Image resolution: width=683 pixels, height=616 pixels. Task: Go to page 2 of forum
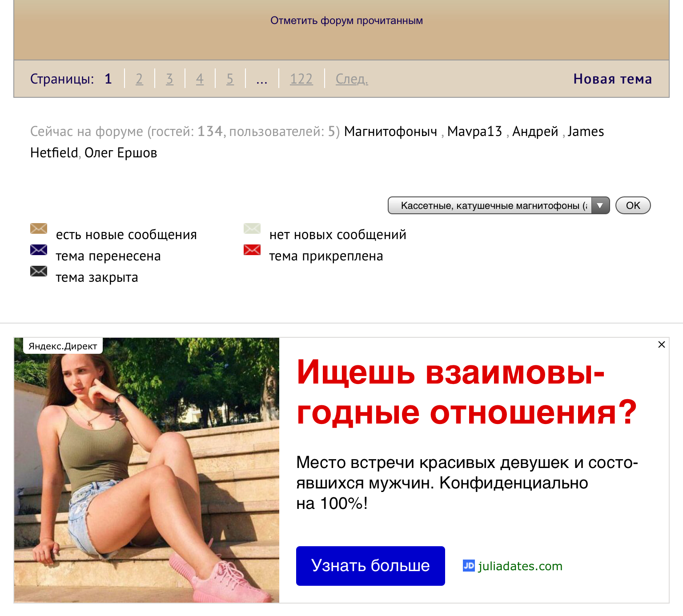[x=139, y=79]
